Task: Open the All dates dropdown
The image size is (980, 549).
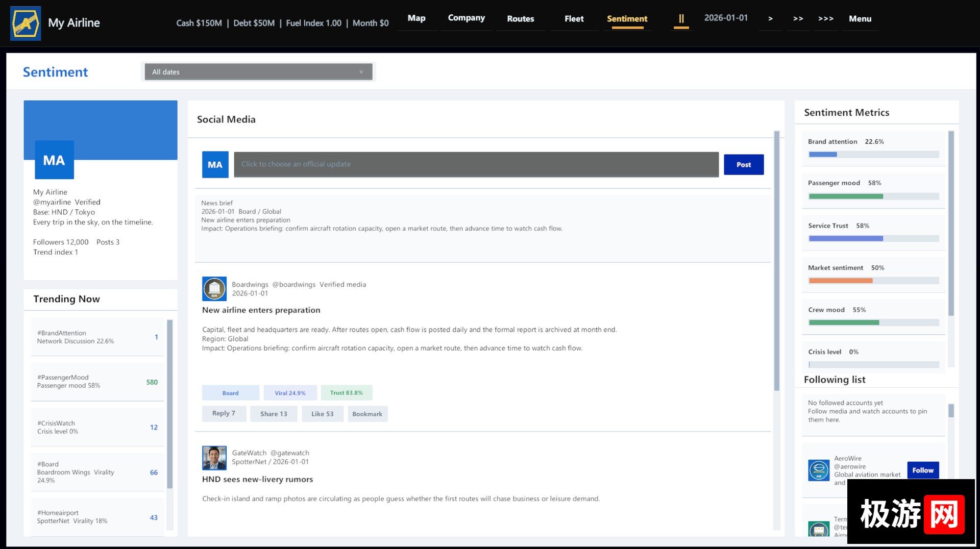Action: click(x=258, y=72)
